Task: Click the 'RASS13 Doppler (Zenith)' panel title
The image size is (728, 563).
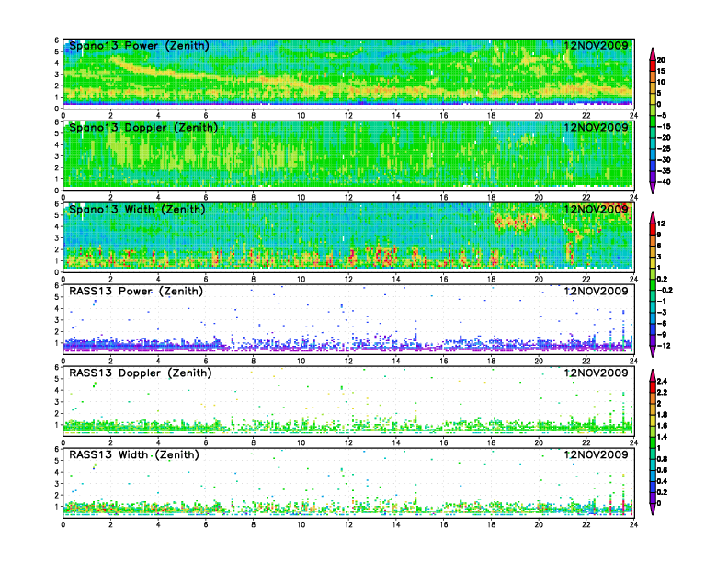Action: click(x=141, y=373)
